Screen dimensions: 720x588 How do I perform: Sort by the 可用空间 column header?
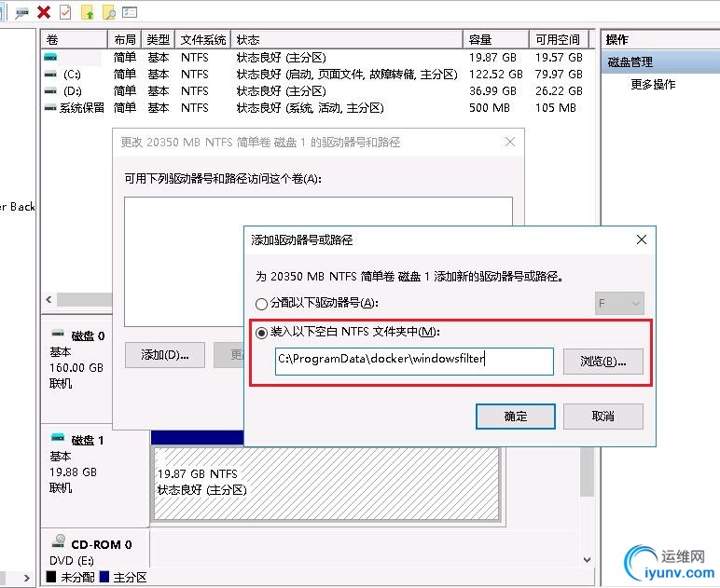click(559, 40)
